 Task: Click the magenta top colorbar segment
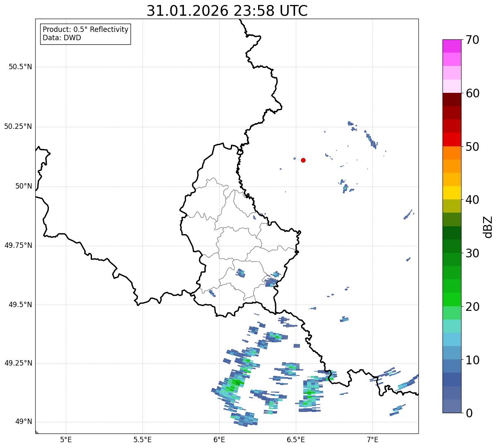(x=452, y=46)
